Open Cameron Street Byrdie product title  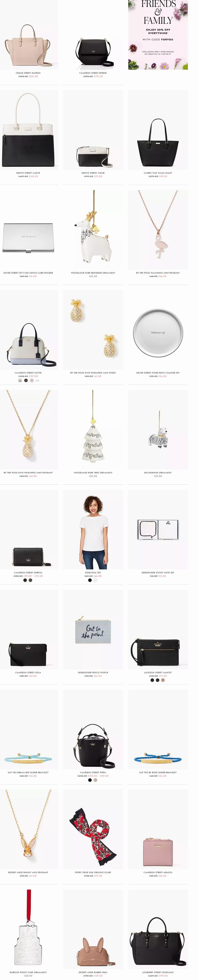(93, 73)
